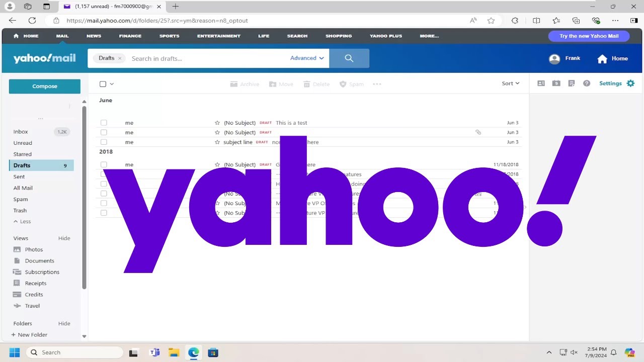
Task: Open the MORE... navigation item
Action: pos(429,36)
